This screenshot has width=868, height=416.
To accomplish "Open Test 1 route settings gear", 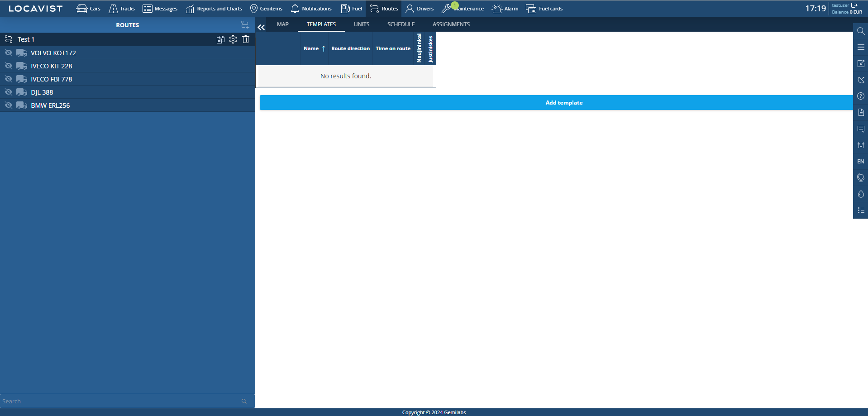I will (233, 39).
